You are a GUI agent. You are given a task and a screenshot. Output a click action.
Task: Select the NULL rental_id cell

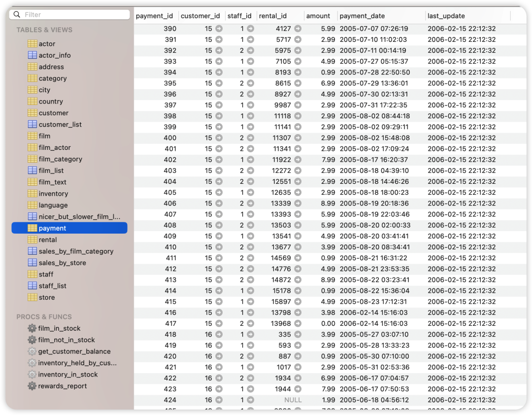tap(293, 400)
